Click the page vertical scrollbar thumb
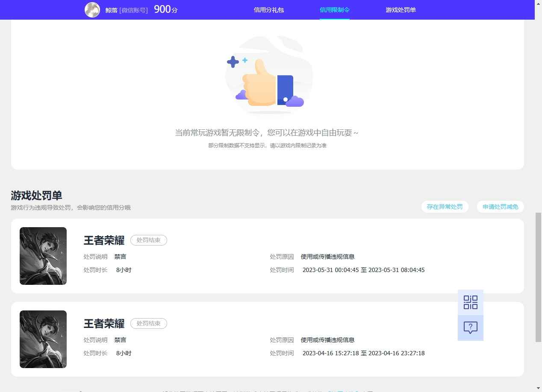The image size is (542, 392). (538, 277)
